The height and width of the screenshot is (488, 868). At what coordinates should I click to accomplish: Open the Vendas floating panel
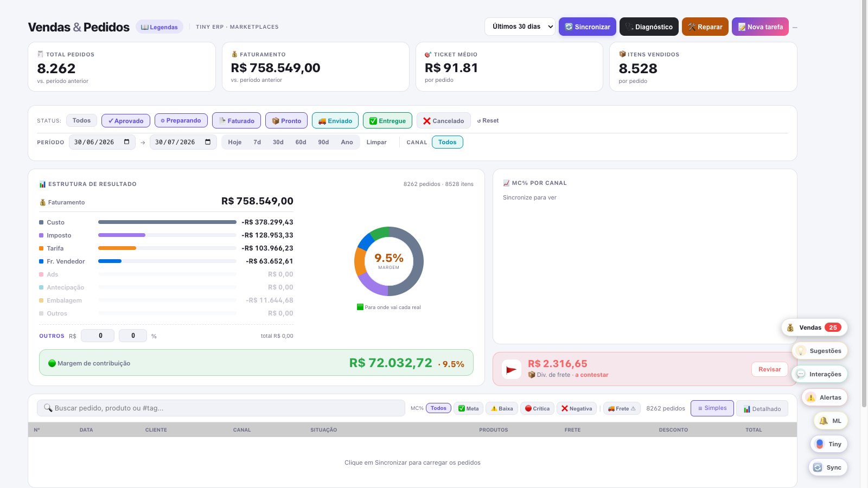[x=814, y=328]
